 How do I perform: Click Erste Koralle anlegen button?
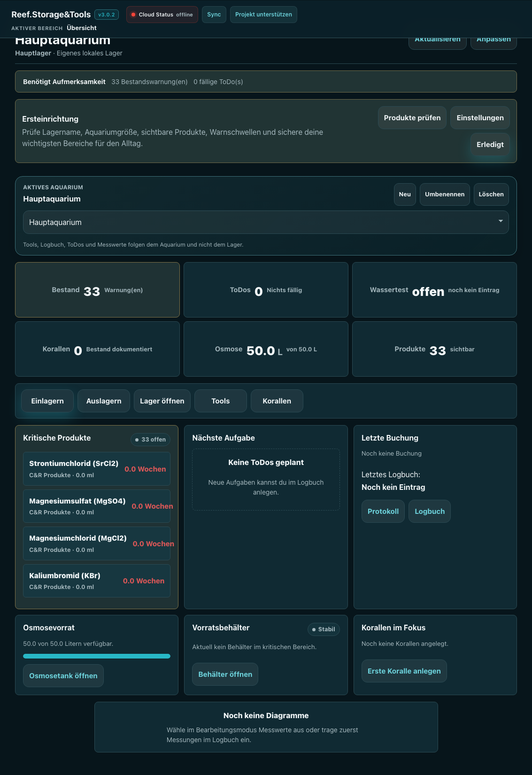pyautogui.click(x=404, y=671)
